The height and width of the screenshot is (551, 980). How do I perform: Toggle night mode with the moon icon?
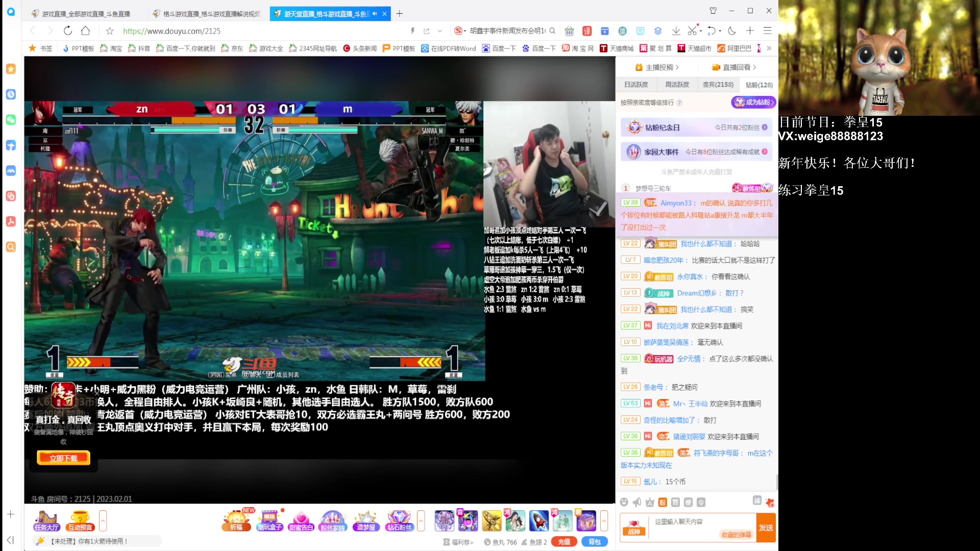point(731,31)
